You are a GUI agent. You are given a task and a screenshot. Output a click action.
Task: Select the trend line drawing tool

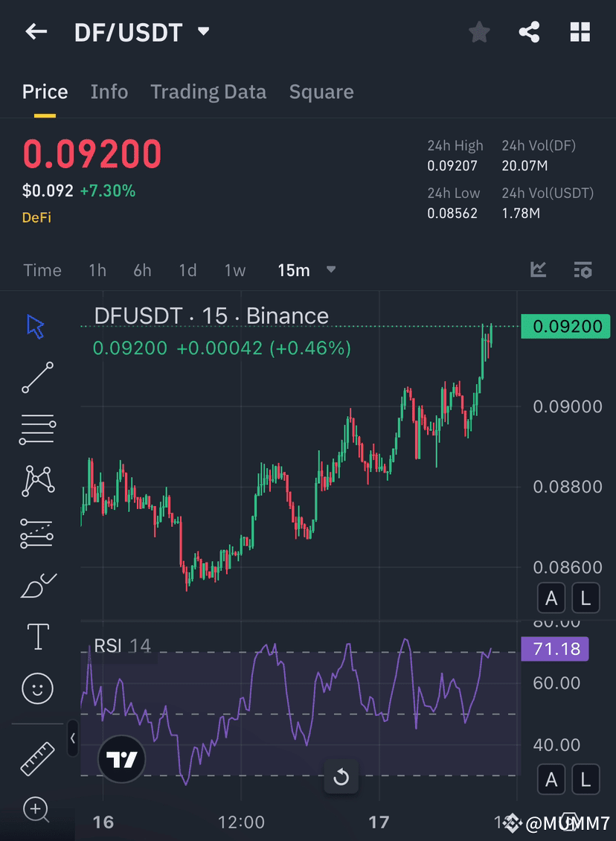(x=37, y=377)
